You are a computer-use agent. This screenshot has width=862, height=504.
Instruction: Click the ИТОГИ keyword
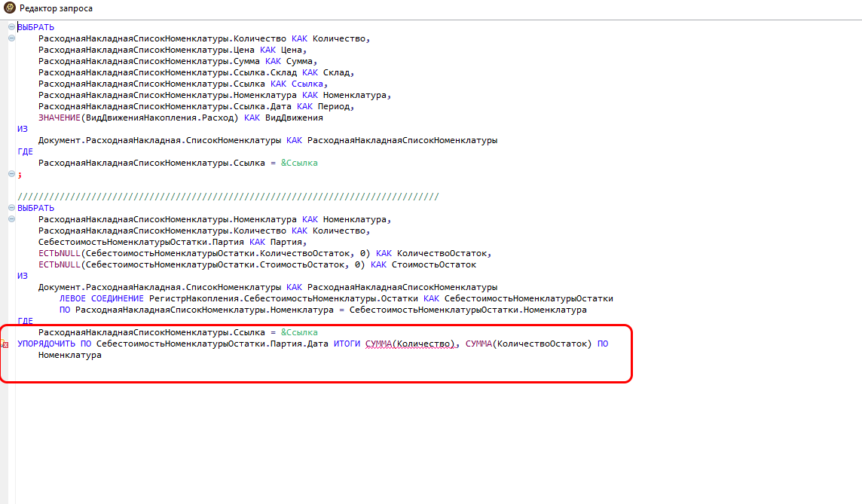point(347,344)
